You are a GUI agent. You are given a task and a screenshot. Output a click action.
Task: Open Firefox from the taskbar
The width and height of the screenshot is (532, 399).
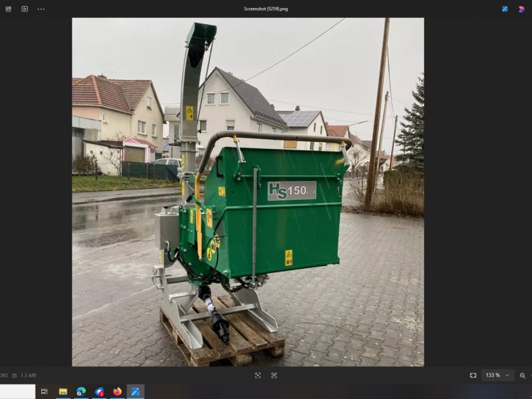[118, 392]
